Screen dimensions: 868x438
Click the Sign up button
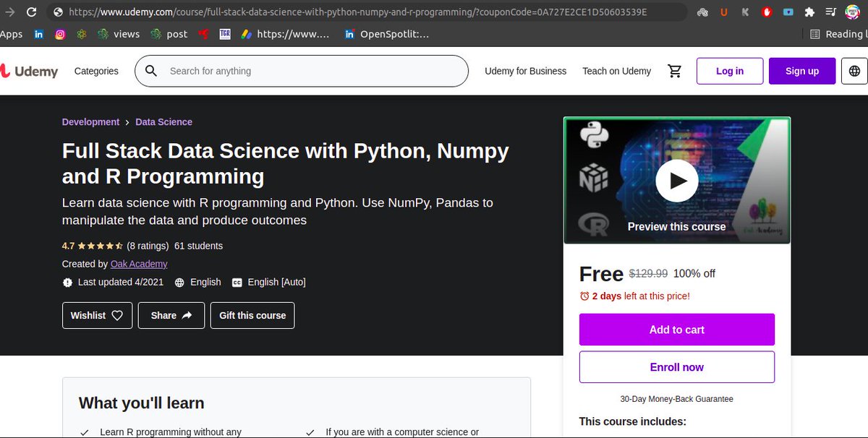tap(802, 71)
